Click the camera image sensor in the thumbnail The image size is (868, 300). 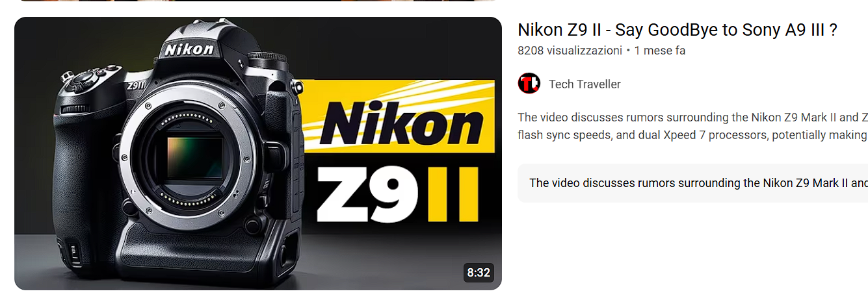(193, 160)
